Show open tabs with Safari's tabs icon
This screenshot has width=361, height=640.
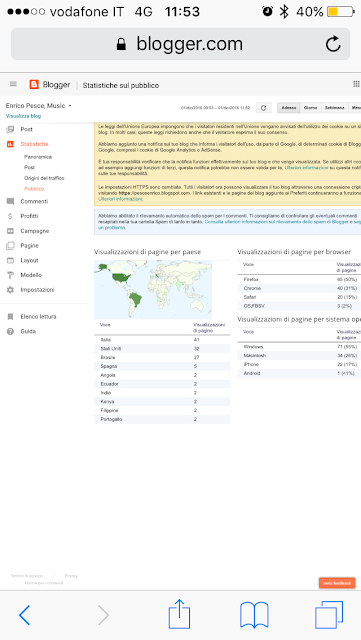point(329,615)
